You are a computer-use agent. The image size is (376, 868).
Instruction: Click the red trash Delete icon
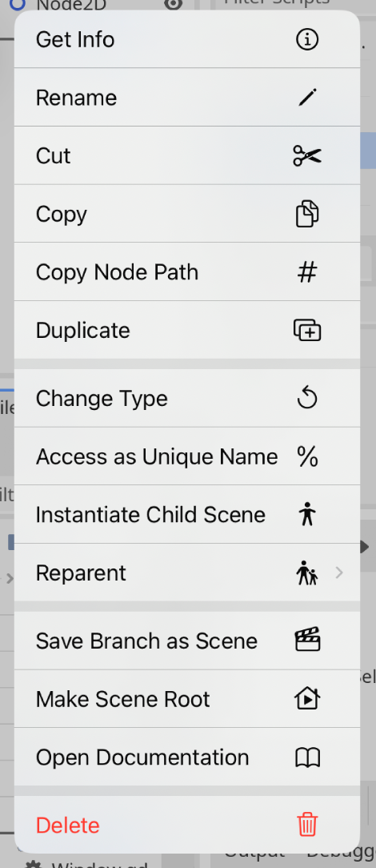click(x=307, y=826)
